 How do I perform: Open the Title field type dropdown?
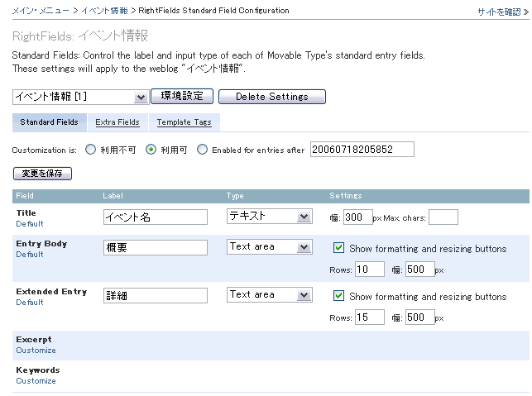[269, 217]
